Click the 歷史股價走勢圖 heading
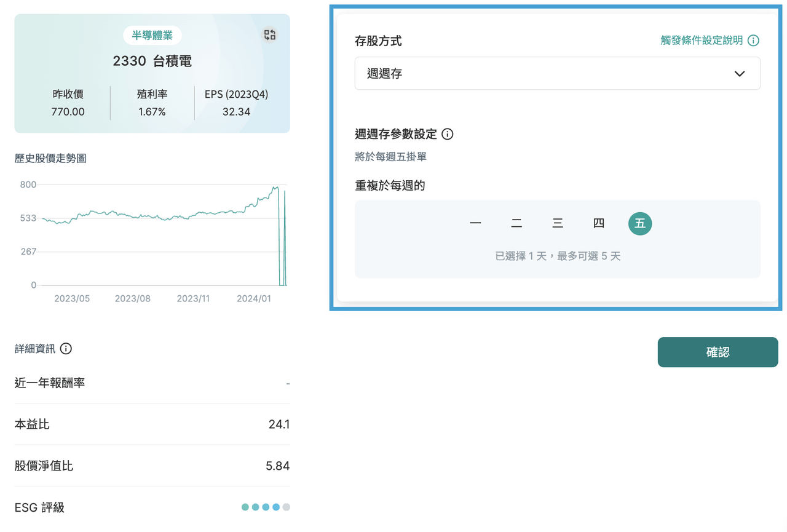The height and width of the screenshot is (532, 787). (50, 159)
